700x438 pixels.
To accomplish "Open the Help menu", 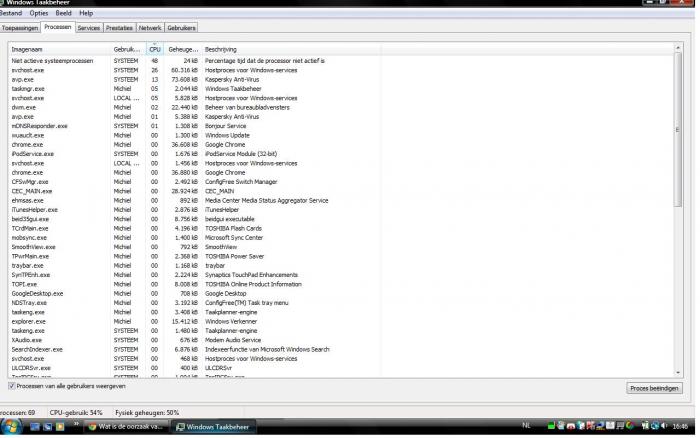I will [86, 13].
